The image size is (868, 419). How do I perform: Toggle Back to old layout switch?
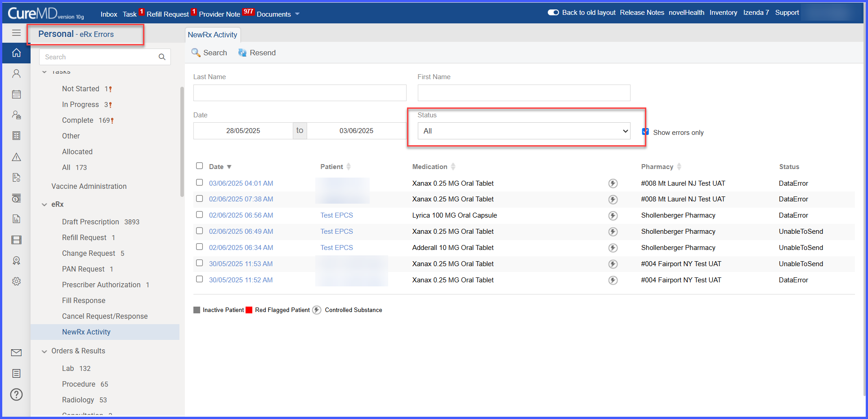click(x=553, y=13)
